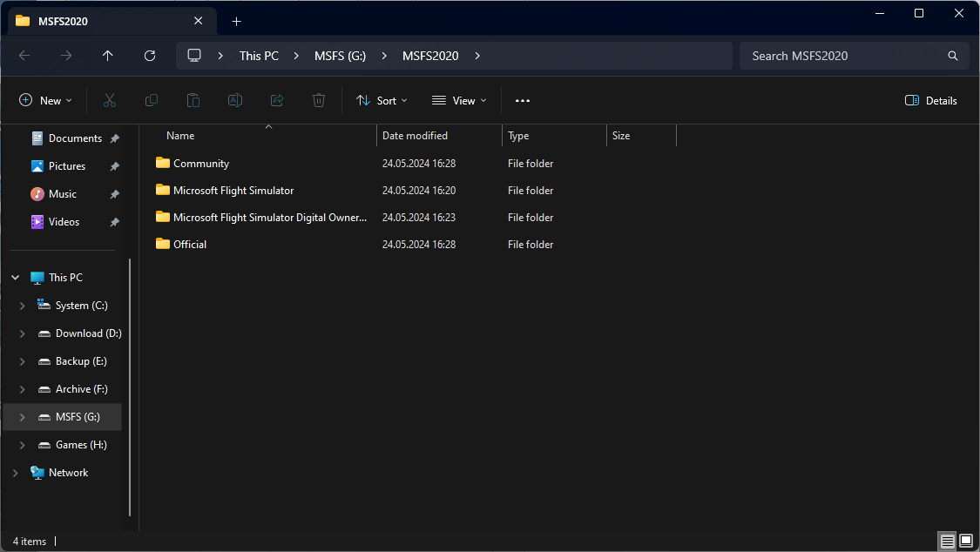Click the Share icon in toolbar
This screenshot has height=552, width=980.
point(277,101)
